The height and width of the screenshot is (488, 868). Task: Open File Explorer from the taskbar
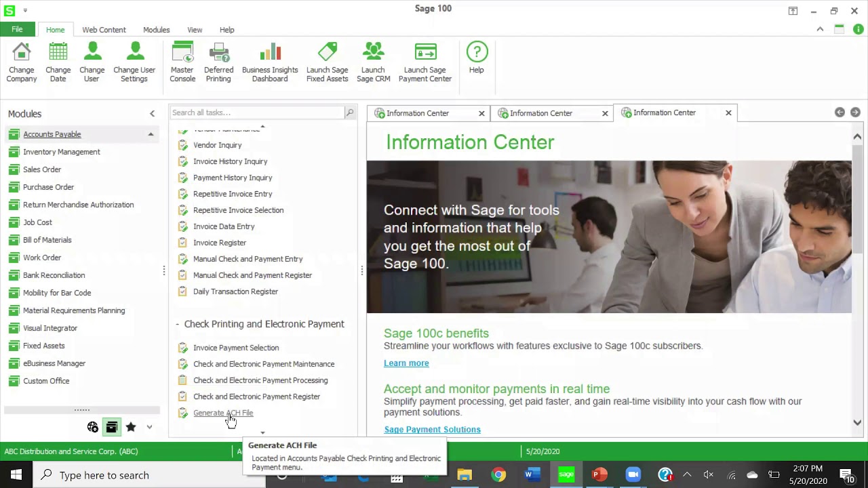[465, 474]
